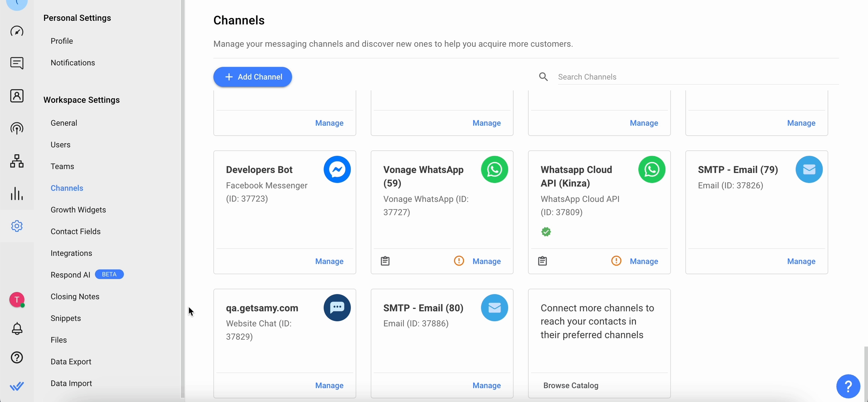Click Manage on SMTP - Email (79) card
This screenshot has width=868, height=402.
(x=801, y=261)
